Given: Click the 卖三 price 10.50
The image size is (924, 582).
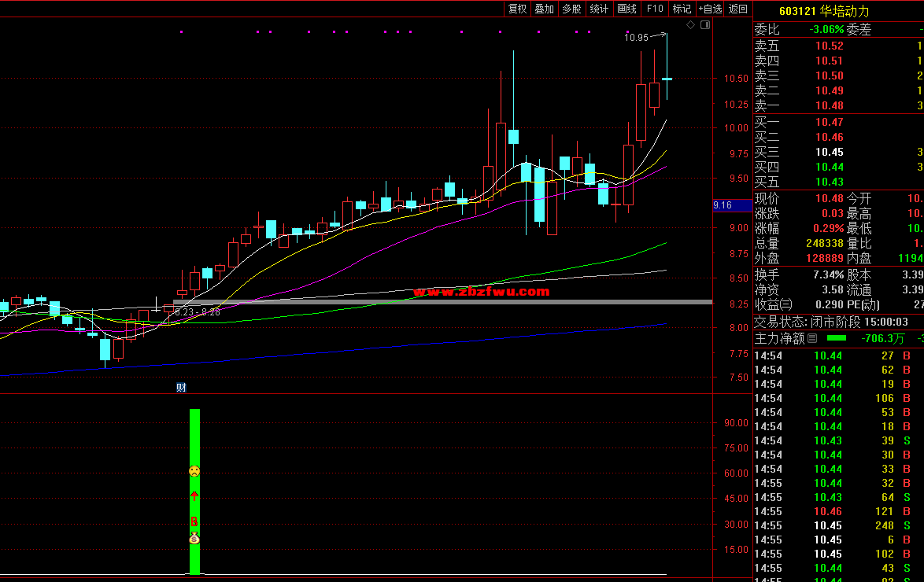Looking at the screenshot, I should pyautogui.click(x=829, y=76).
